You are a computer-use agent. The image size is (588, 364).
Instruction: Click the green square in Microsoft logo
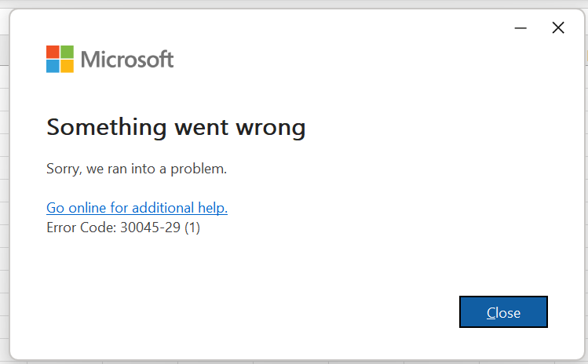click(x=67, y=52)
